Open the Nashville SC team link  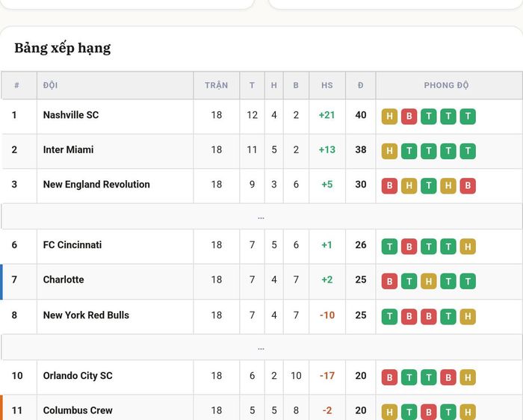[x=71, y=115]
